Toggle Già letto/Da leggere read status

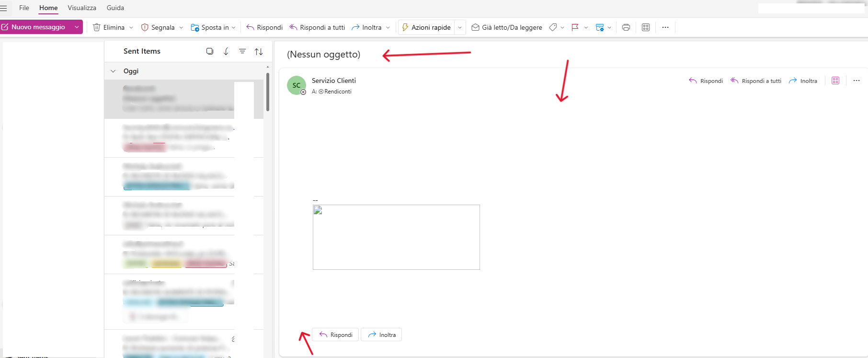[507, 27]
